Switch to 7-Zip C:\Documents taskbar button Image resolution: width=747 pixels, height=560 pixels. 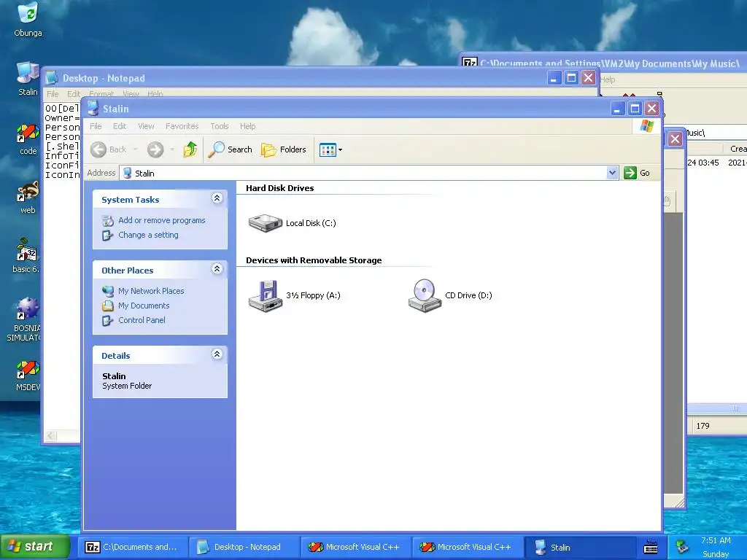click(133, 547)
